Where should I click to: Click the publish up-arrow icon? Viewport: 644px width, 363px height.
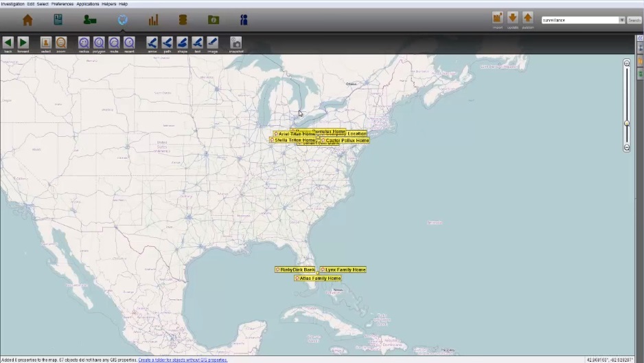point(528,18)
